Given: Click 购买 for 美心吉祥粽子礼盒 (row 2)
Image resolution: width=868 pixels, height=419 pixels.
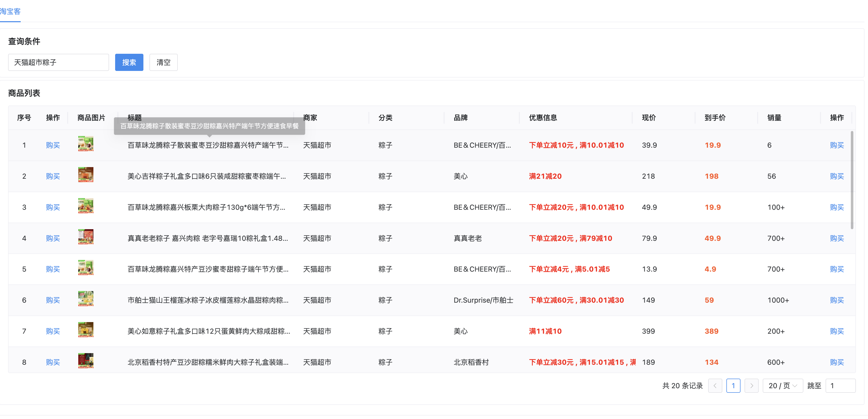Looking at the screenshot, I should pos(53,176).
